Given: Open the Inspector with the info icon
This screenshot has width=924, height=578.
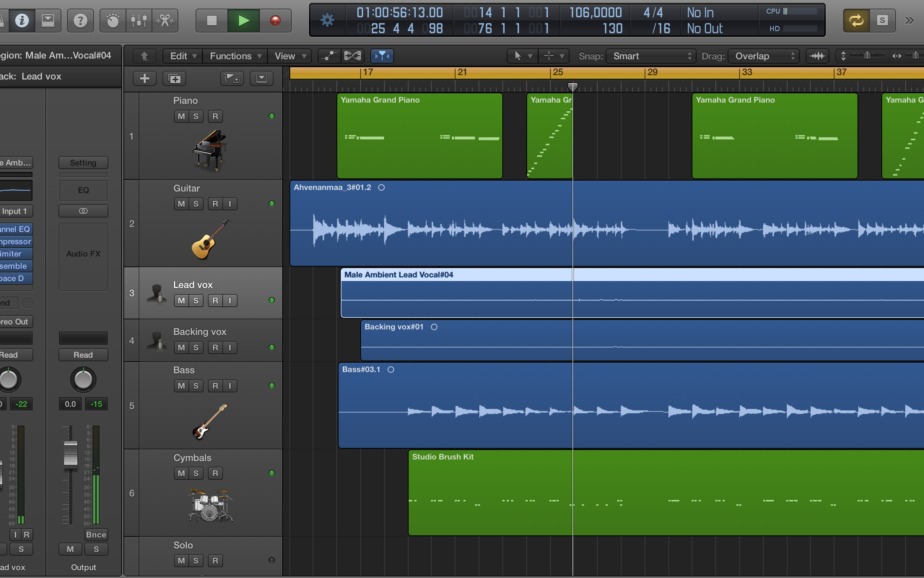Looking at the screenshot, I should (x=22, y=21).
